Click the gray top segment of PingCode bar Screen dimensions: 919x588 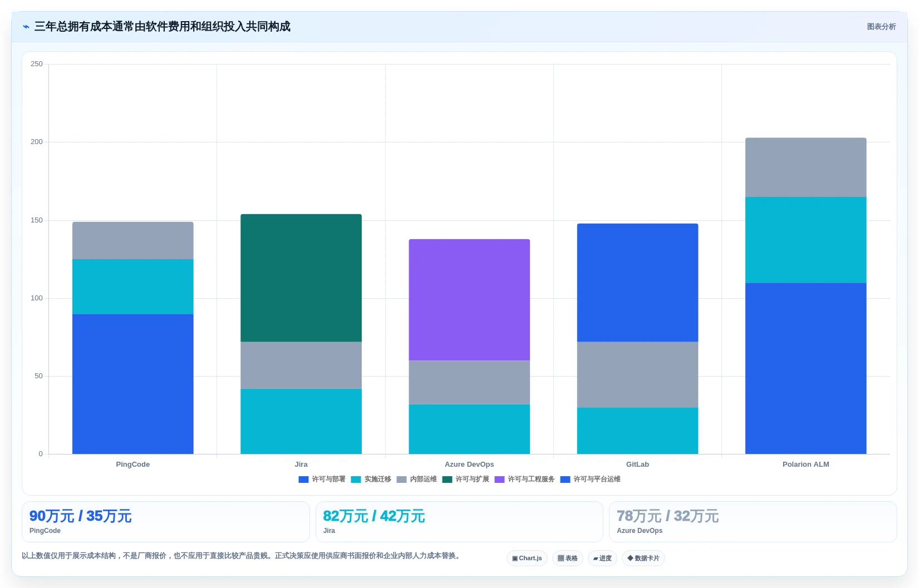click(133, 241)
